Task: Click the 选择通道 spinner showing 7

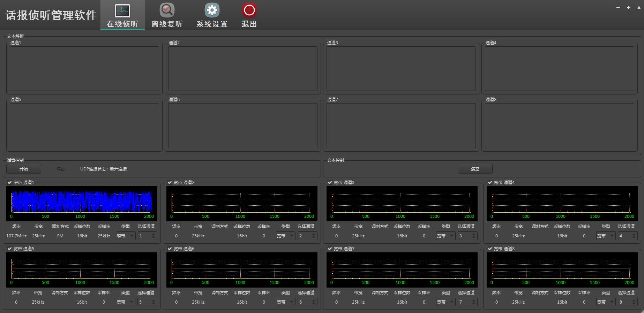Action: click(467, 302)
